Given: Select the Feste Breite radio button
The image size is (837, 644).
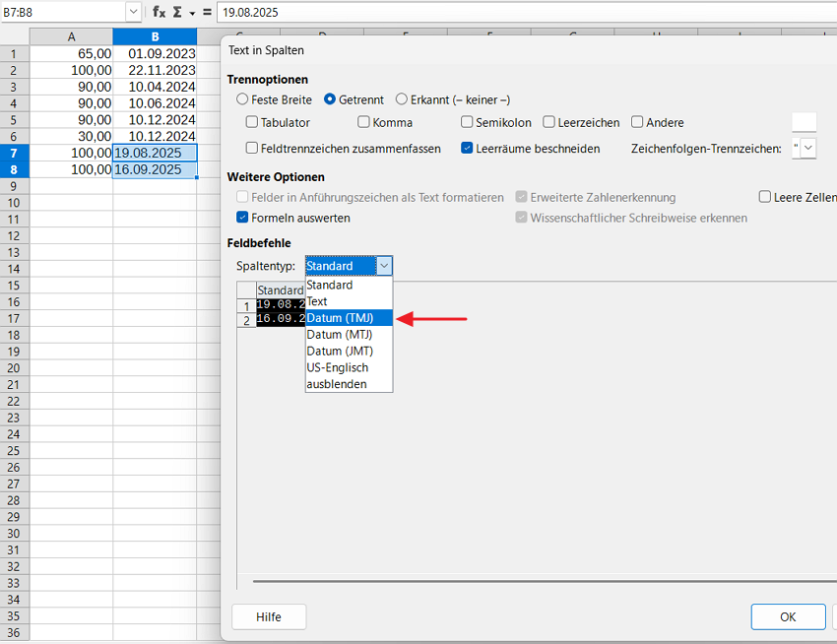Looking at the screenshot, I should (243, 99).
